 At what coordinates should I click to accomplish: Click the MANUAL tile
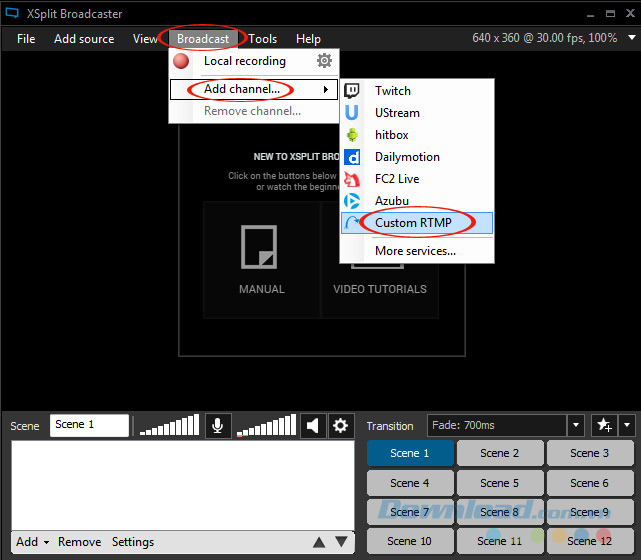click(x=262, y=260)
